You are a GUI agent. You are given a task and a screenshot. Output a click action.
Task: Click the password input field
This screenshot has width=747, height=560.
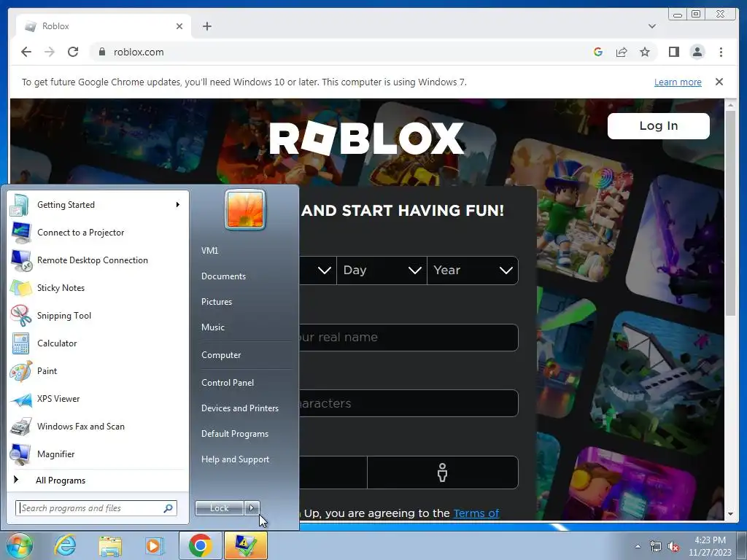(409, 402)
